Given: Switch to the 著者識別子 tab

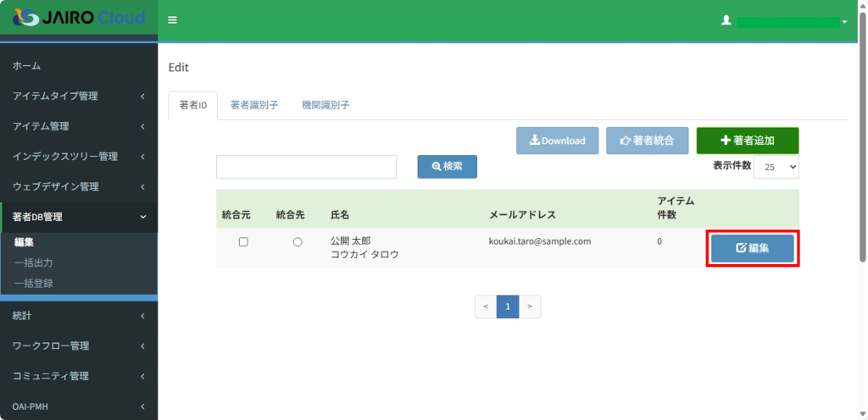Looking at the screenshot, I should click(x=254, y=106).
